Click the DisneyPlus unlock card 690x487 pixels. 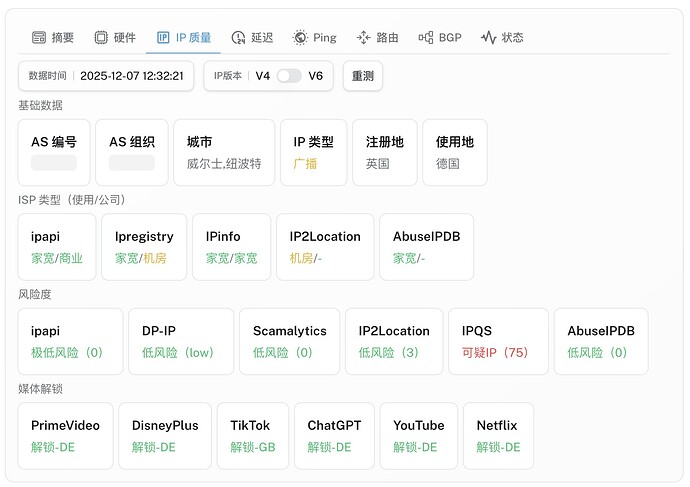point(165,436)
